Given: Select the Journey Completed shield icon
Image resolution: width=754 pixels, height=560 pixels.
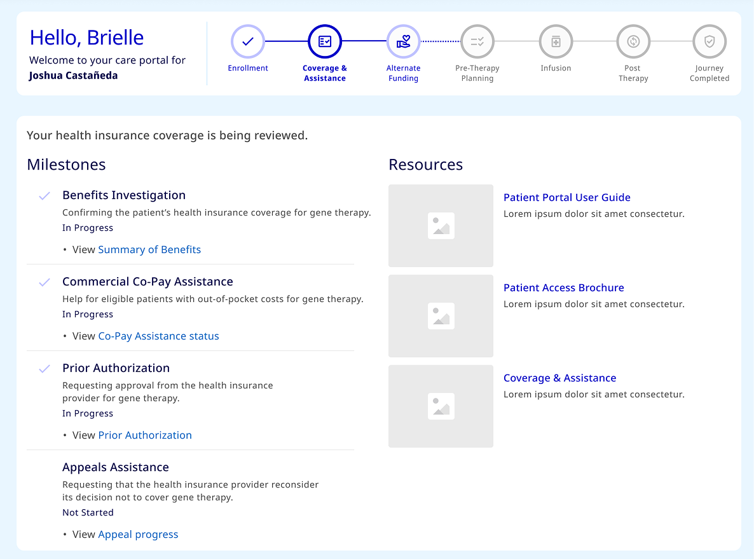Looking at the screenshot, I should (709, 41).
